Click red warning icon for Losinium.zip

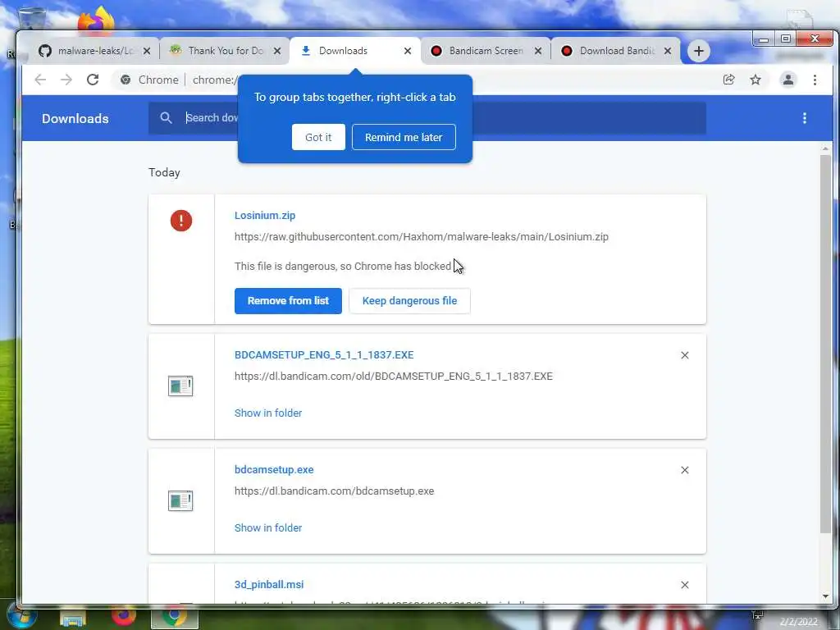181,221
